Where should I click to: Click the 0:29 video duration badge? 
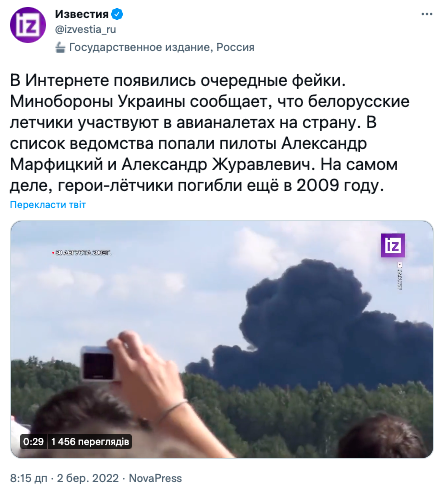(x=34, y=442)
